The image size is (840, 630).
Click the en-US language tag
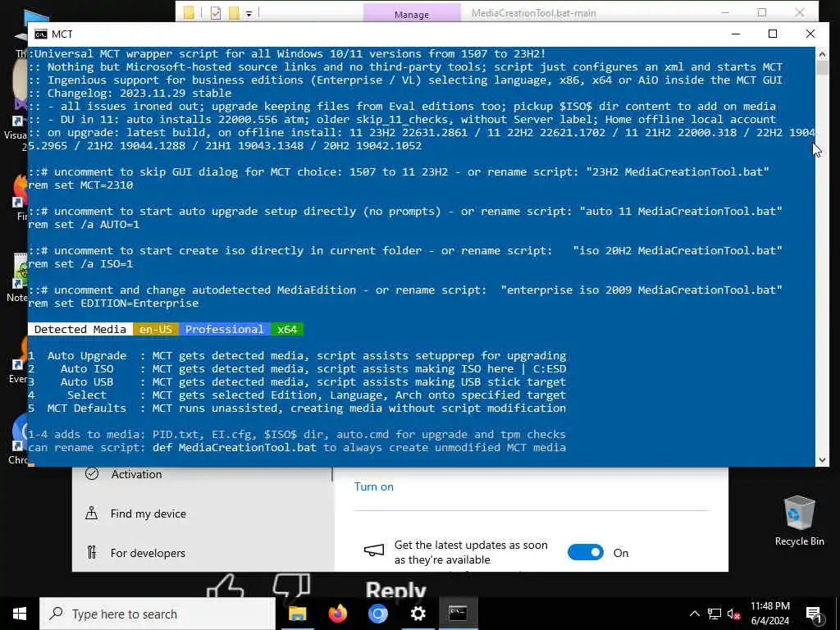click(x=155, y=330)
